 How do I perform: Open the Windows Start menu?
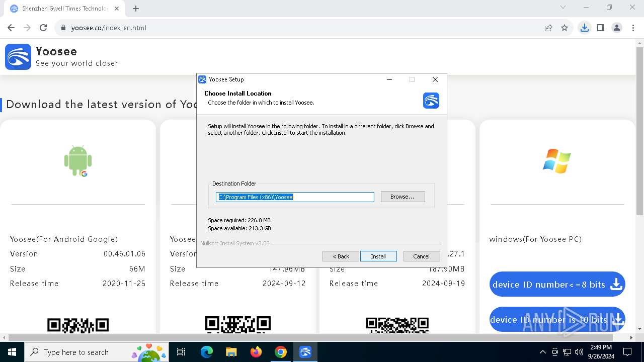[12, 352]
